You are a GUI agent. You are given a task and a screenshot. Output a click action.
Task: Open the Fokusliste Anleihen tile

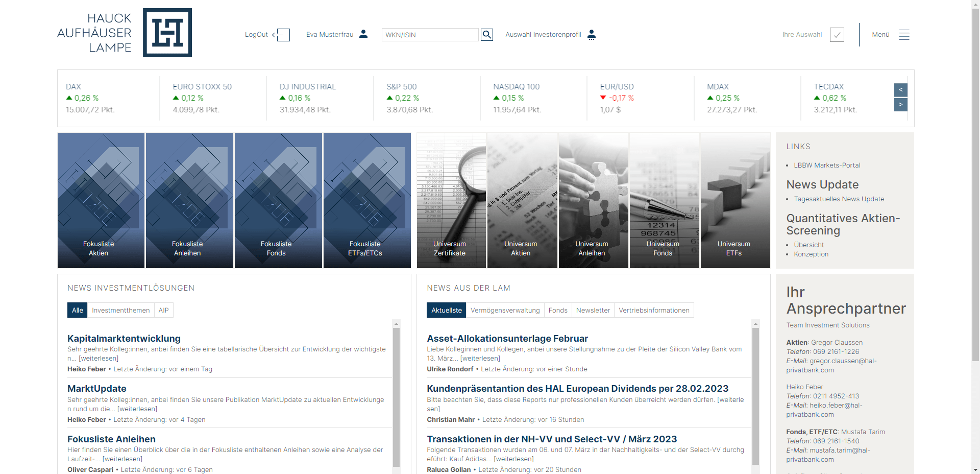(x=189, y=200)
